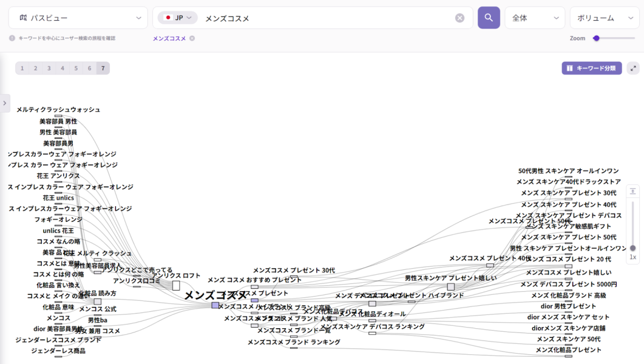Image resolution: width=644 pixels, height=364 pixels.
Task: Click the vertical spacing reset icon above 1x slider
Action: 632,191
